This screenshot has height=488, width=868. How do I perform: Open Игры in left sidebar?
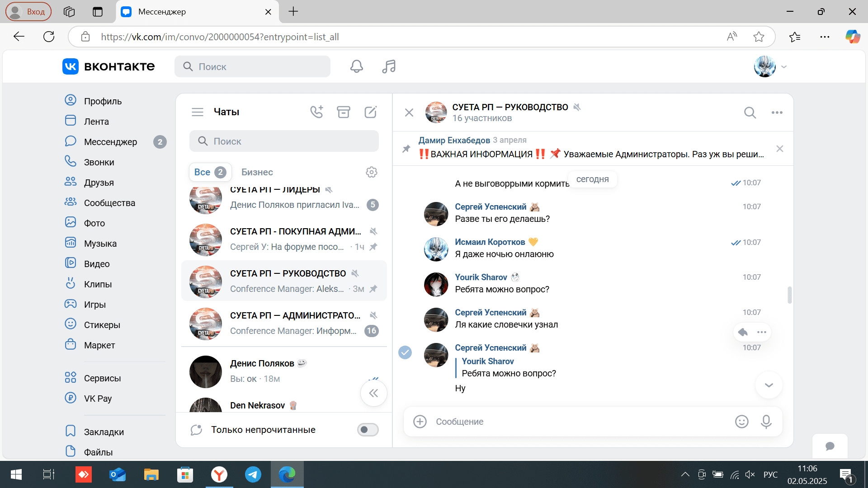pos(94,305)
